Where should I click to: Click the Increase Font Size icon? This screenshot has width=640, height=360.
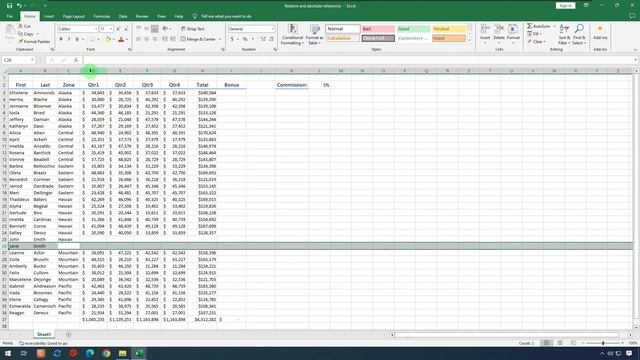(118, 29)
